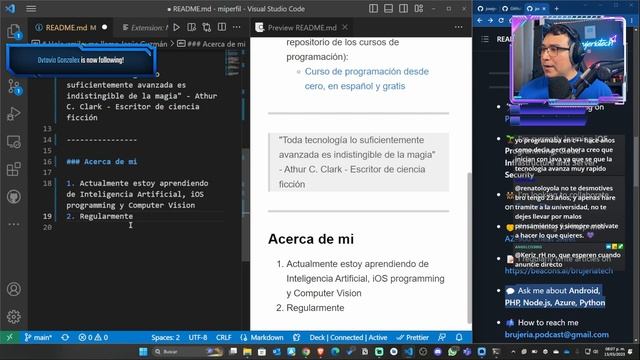Open the Extensions view
The image size is (640, 360).
pos(14,169)
